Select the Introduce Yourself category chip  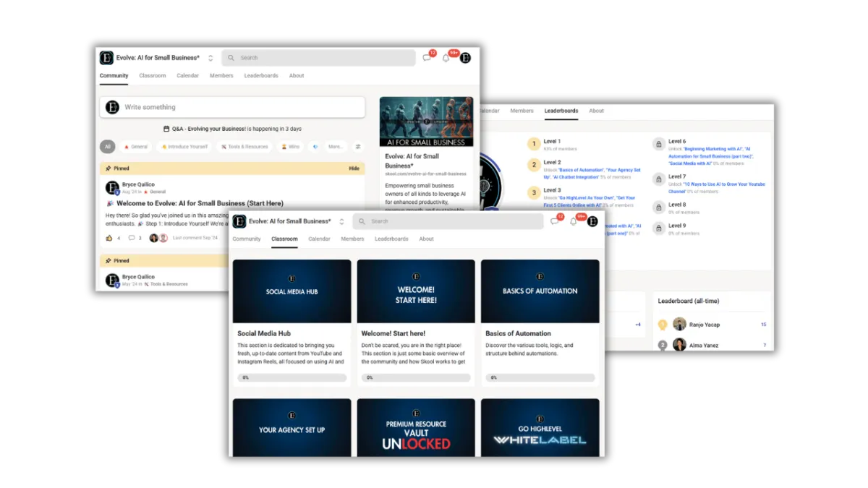tap(184, 147)
